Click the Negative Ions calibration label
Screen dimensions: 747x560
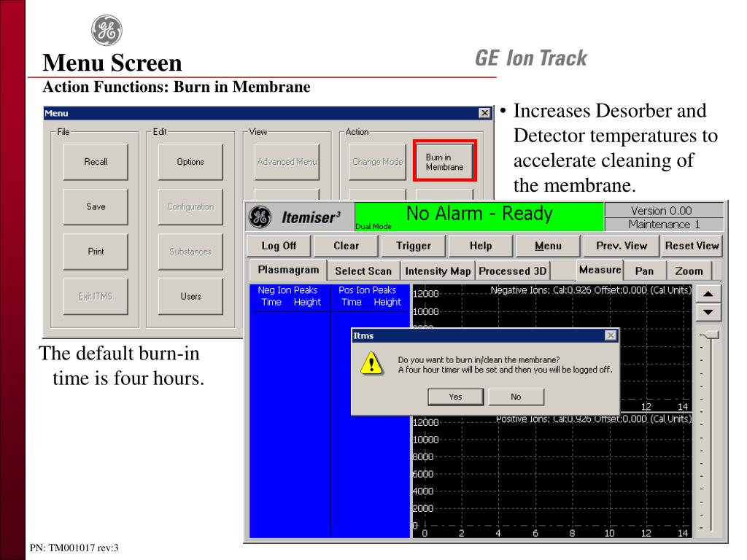[591, 290]
